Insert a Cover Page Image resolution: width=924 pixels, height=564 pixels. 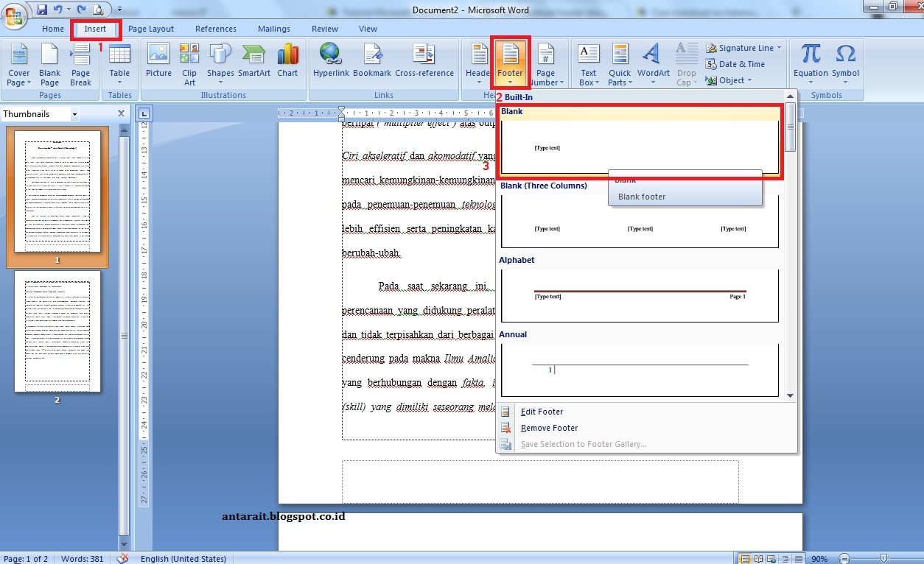pos(18,63)
